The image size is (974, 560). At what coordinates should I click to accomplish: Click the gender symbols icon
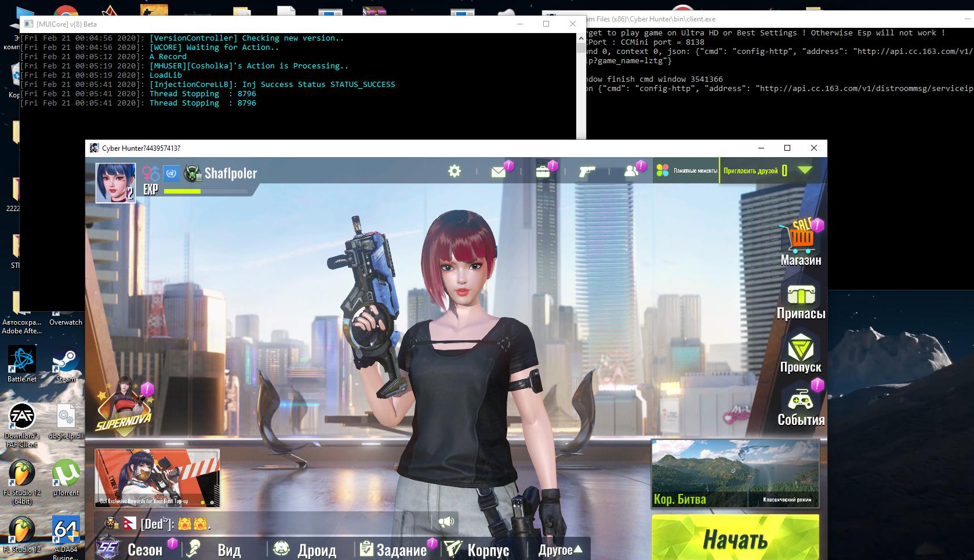point(151,173)
